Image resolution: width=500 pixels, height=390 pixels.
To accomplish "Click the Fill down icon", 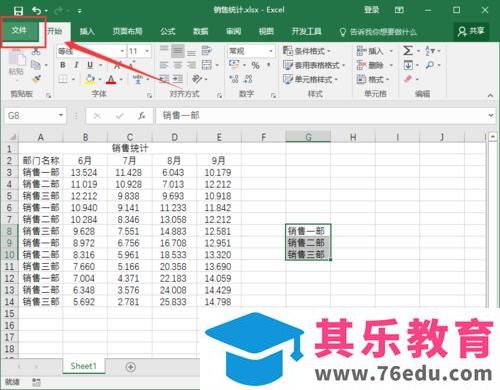I will click(x=408, y=65).
